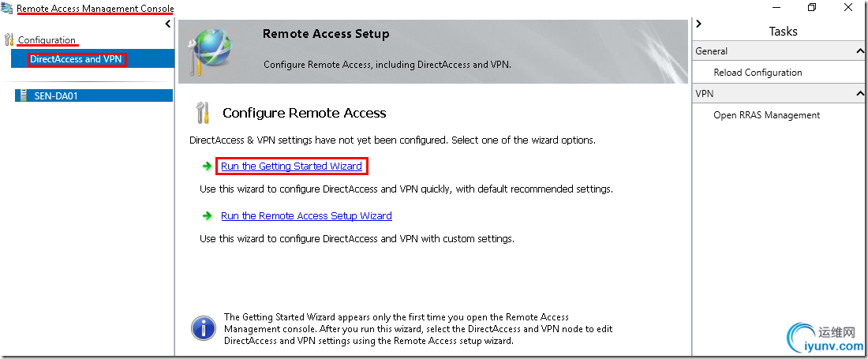Collapse the left navigation pane arrow
868x359 pixels.
167,24
